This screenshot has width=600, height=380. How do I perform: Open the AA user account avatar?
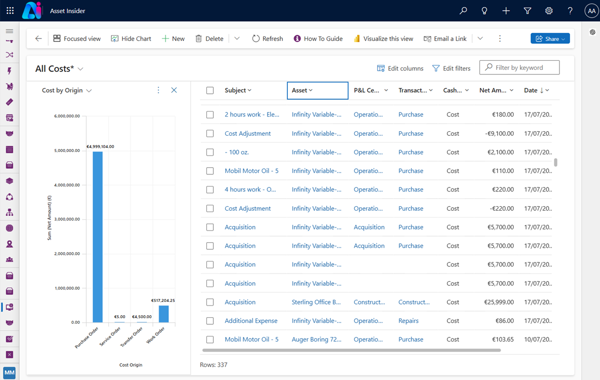[x=591, y=11]
